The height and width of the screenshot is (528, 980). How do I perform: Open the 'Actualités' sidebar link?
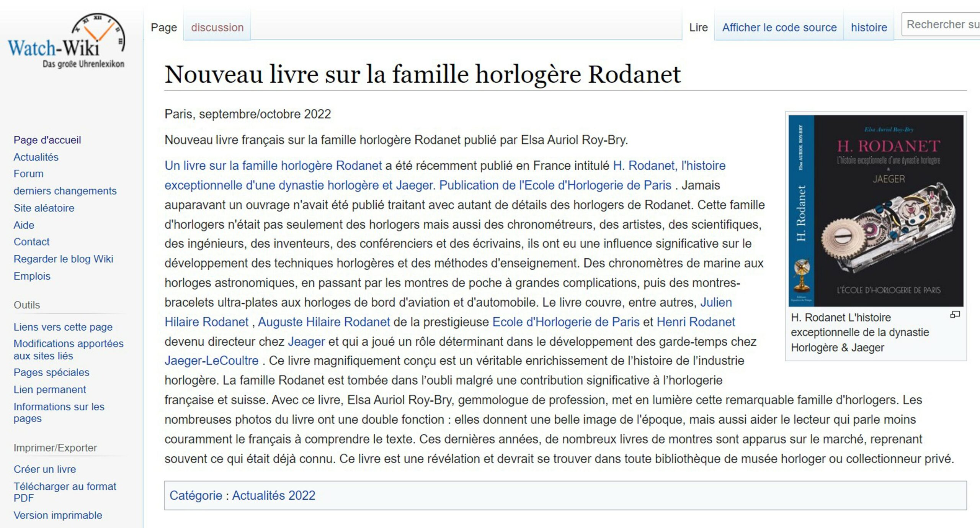click(x=36, y=157)
